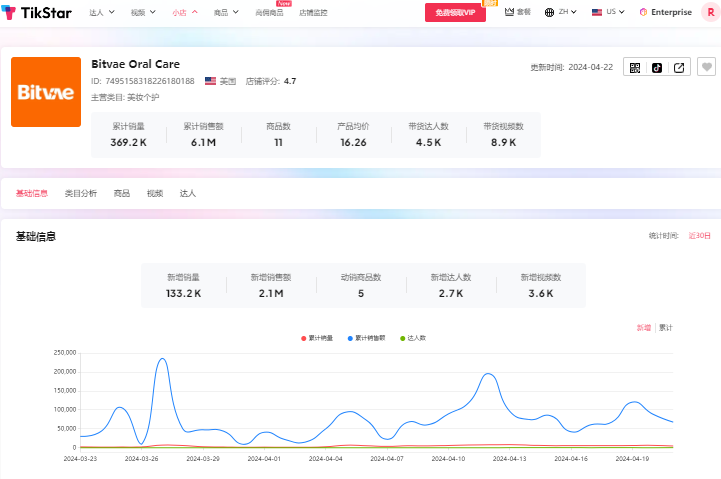This screenshot has width=721, height=479.
Task: Click the 2.7K 新增达人数 value
Action: (x=451, y=293)
